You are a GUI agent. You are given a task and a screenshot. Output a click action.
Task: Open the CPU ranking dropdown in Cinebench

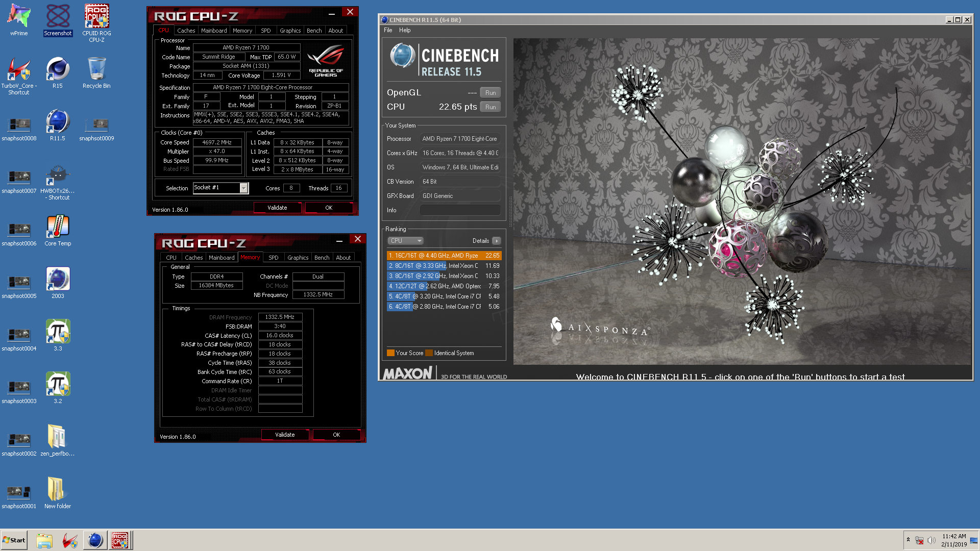tap(406, 241)
